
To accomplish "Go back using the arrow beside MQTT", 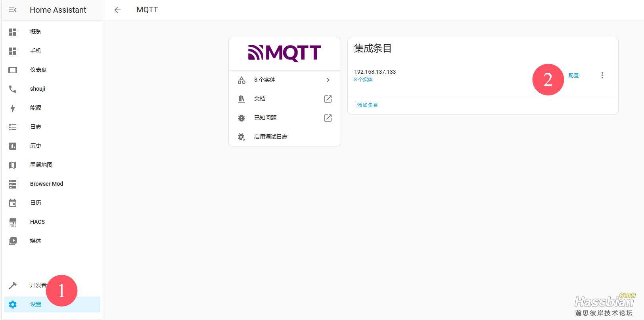I will [x=117, y=10].
